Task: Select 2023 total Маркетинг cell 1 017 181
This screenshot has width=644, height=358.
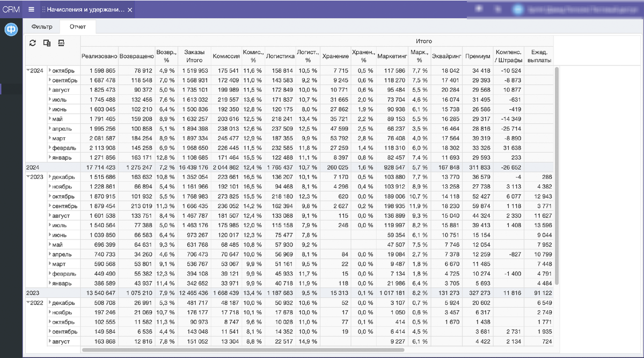Action: [391, 293]
